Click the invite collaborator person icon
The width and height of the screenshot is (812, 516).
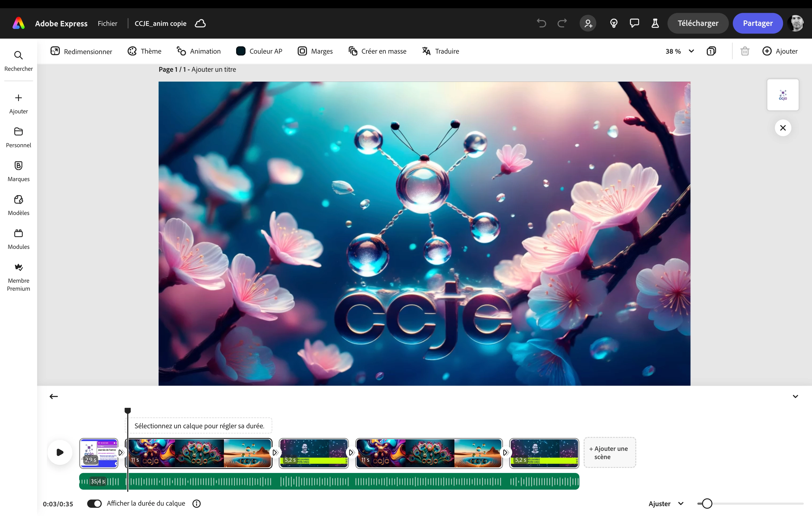click(588, 23)
